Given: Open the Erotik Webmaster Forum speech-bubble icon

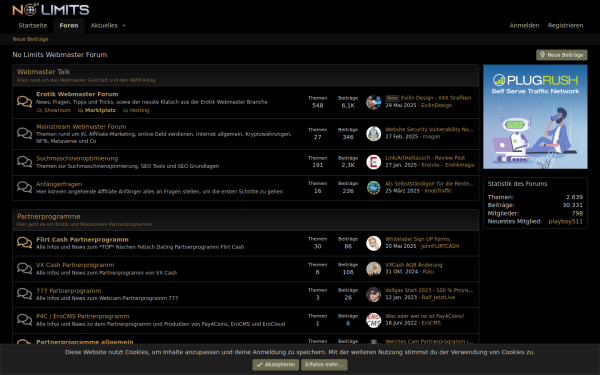Looking at the screenshot, I should (24, 102).
